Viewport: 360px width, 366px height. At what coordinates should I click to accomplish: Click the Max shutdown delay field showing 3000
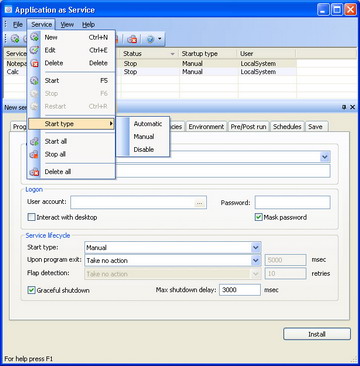[240, 290]
